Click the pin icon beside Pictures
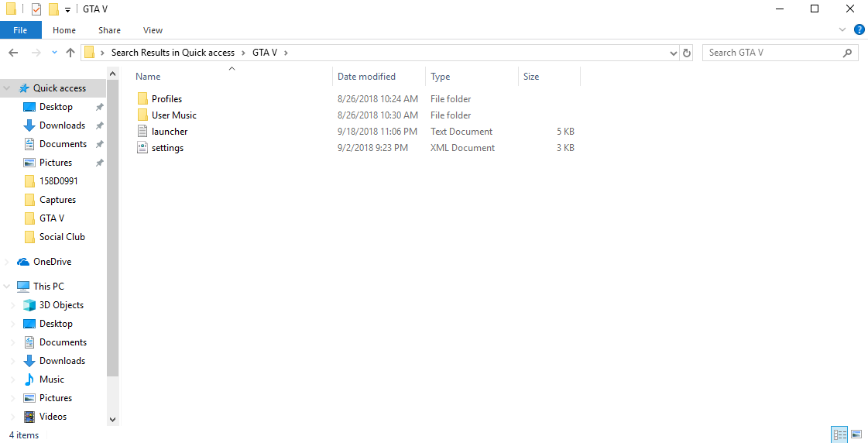Screen dimensions: 868x443 100,163
